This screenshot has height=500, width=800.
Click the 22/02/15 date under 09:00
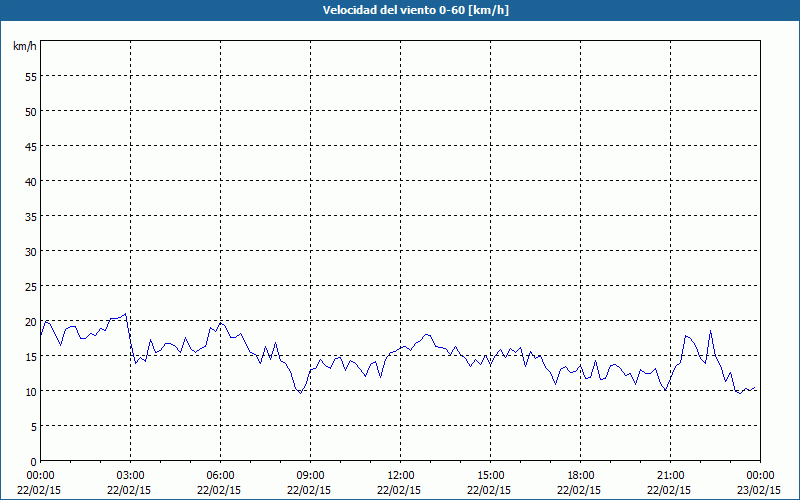pos(309,490)
